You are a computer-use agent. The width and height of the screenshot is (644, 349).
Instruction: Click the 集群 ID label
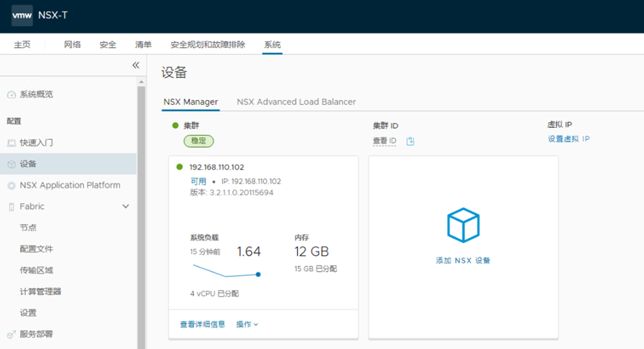coord(385,125)
